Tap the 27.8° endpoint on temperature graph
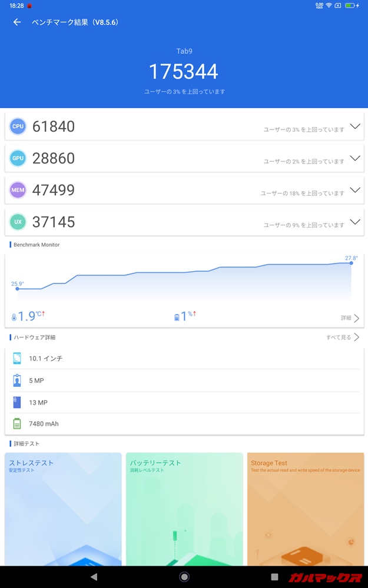368x588 pixels. click(x=352, y=263)
